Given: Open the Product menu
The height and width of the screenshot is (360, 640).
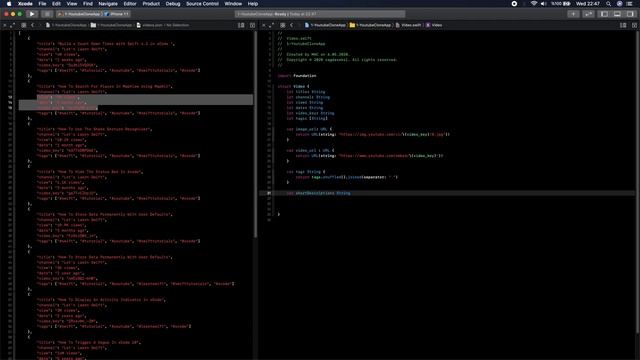Looking at the screenshot, I should pyautogui.click(x=151, y=4).
